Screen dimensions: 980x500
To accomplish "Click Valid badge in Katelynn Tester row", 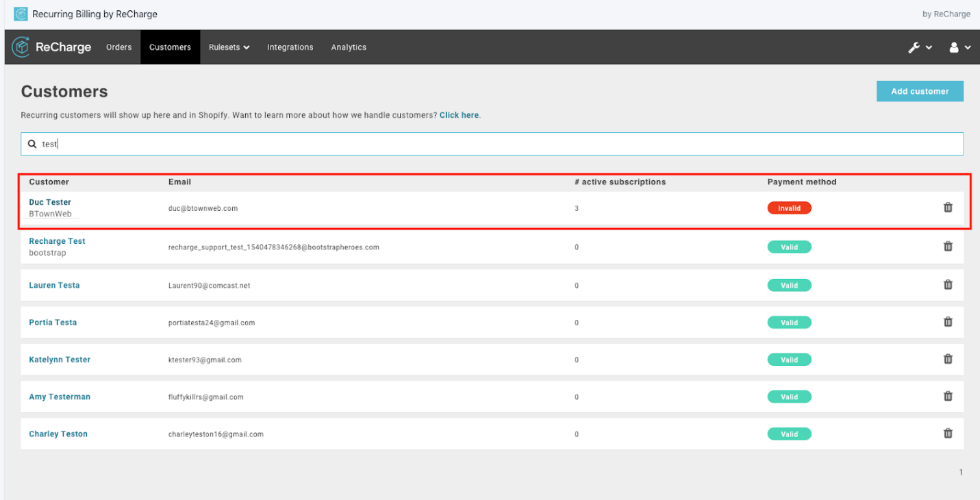I will point(789,359).
